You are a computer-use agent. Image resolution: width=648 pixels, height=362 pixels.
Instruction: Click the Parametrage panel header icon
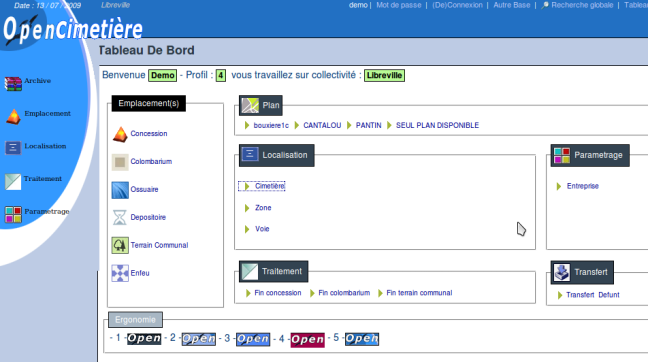coord(562,155)
